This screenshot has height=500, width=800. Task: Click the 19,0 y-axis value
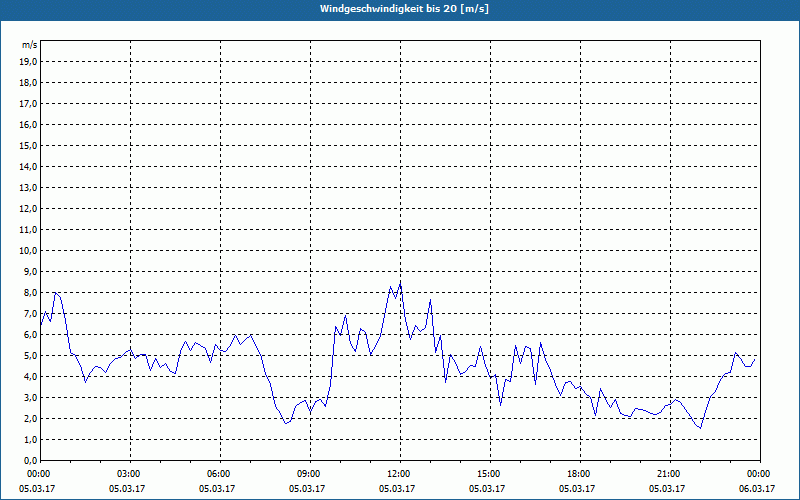28,62
